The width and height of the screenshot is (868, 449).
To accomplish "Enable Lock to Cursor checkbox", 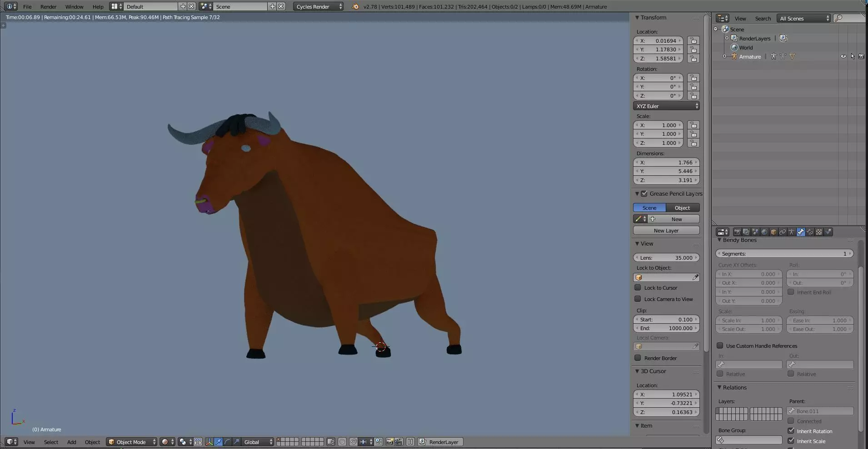I will pos(638,287).
